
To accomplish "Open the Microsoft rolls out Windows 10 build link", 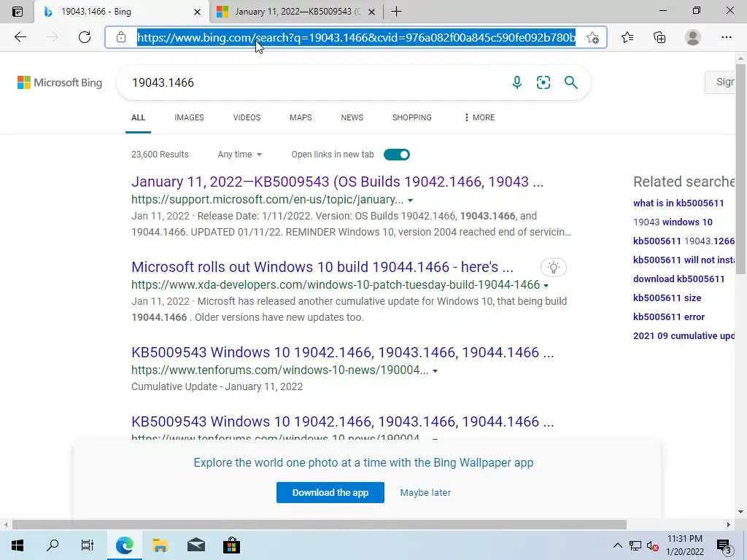I will point(322,267).
